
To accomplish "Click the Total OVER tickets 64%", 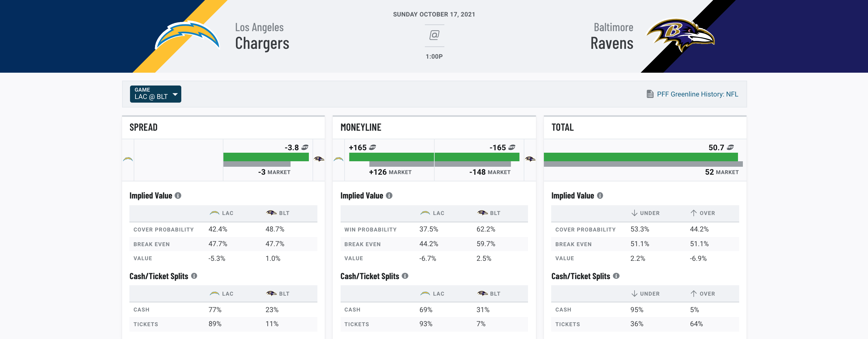I will [x=696, y=324].
